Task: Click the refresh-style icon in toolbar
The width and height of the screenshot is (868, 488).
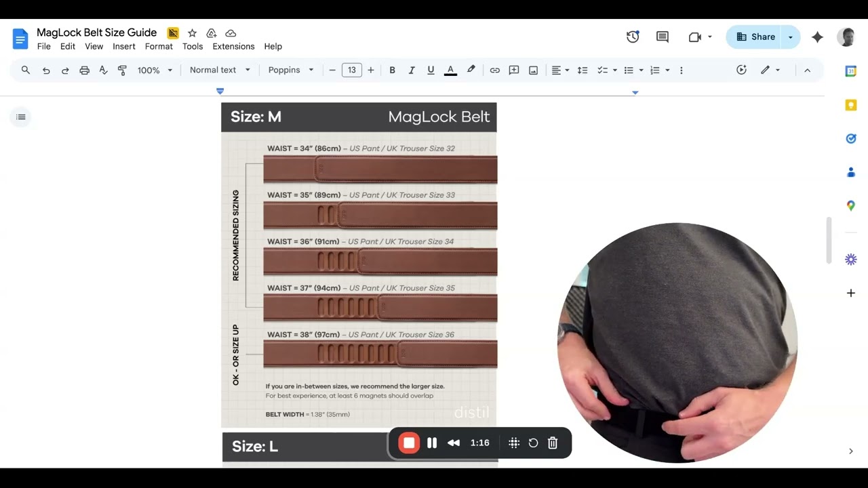Action: tap(741, 70)
